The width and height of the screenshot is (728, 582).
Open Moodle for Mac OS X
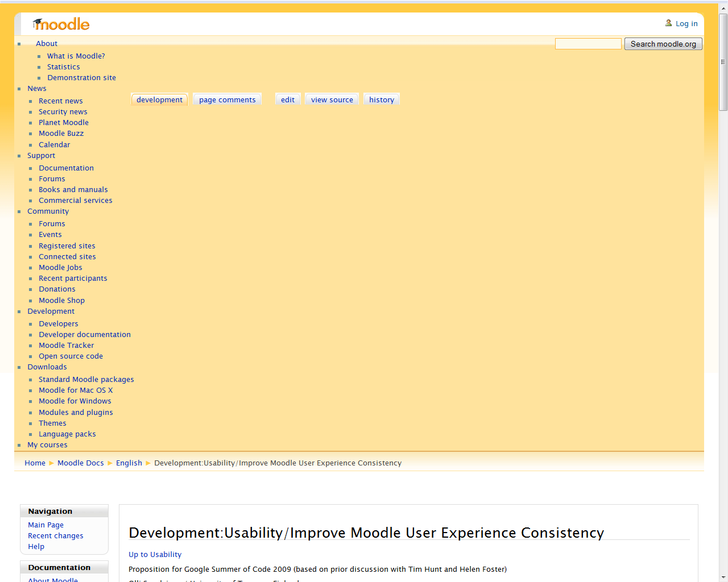click(76, 390)
